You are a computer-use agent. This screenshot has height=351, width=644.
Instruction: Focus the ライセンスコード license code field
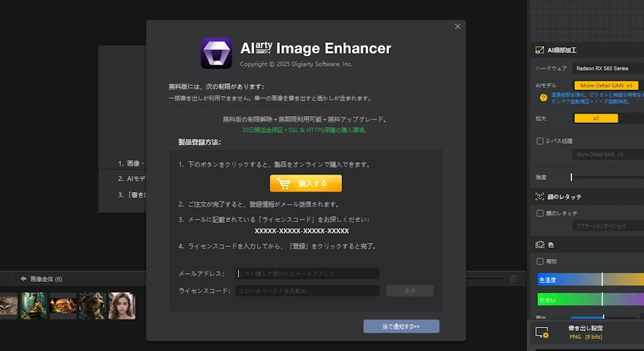(307, 291)
